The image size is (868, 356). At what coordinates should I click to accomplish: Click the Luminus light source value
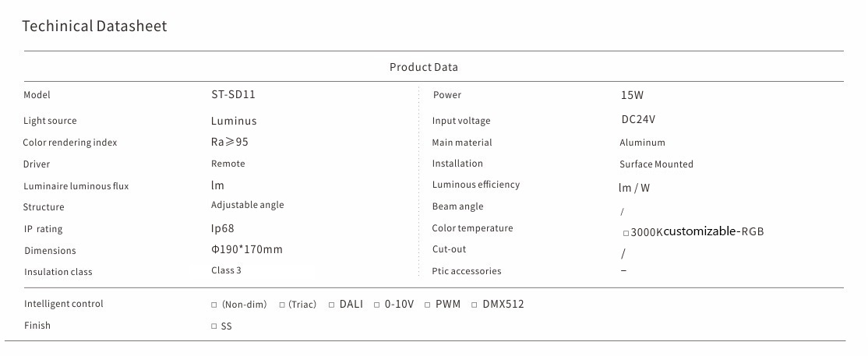coord(234,121)
